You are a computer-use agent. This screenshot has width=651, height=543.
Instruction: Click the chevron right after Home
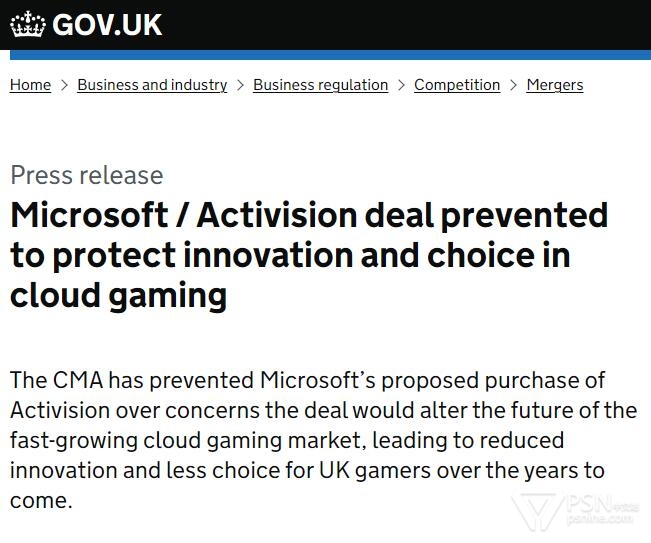coord(64,85)
